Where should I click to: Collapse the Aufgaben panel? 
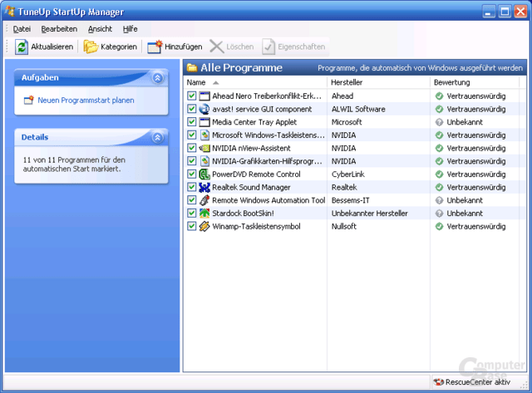point(157,78)
